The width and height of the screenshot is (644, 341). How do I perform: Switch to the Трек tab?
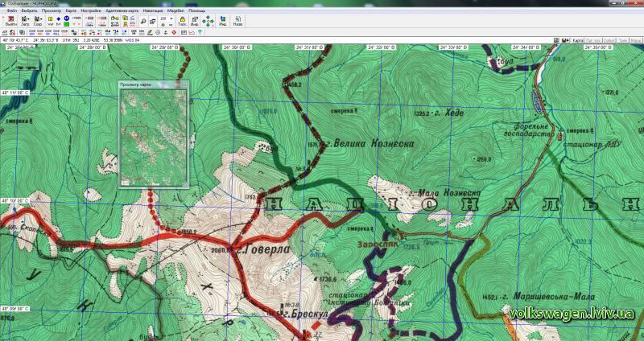click(x=623, y=41)
